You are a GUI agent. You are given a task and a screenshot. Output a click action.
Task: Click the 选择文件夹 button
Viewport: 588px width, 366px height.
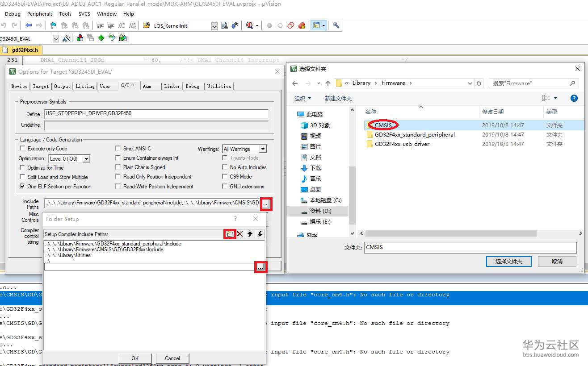[509, 261]
